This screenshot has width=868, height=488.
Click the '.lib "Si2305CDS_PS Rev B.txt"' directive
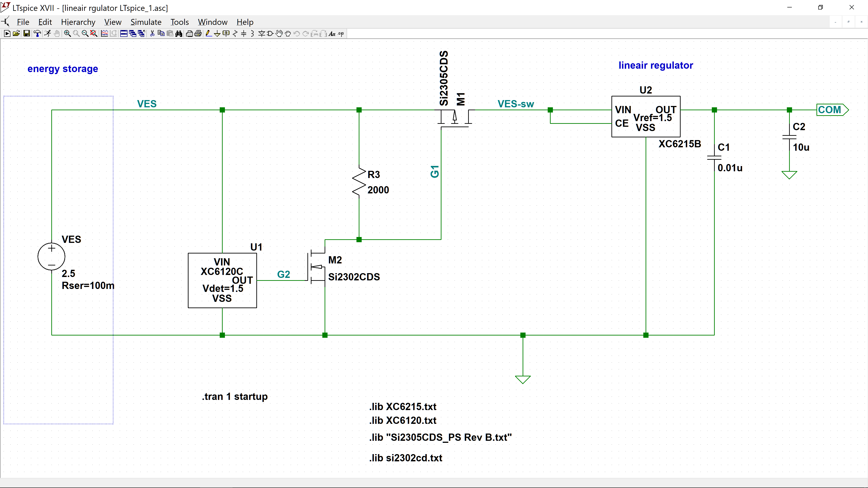(x=440, y=437)
